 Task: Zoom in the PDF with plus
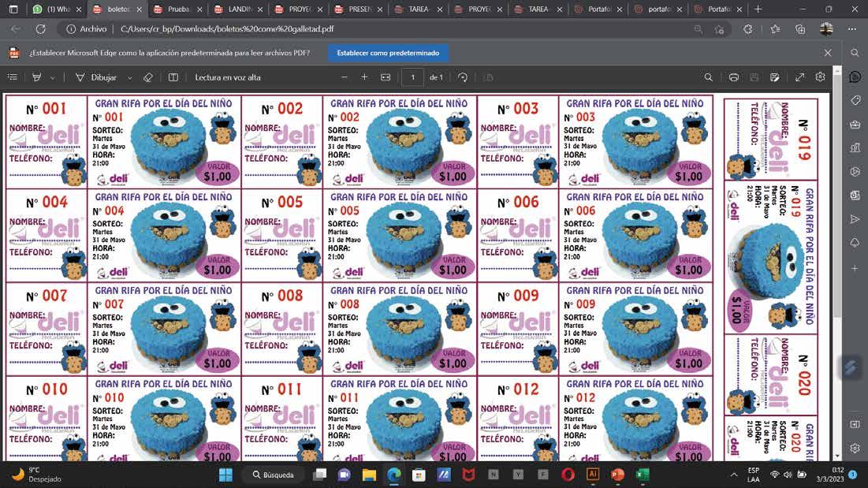[364, 77]
